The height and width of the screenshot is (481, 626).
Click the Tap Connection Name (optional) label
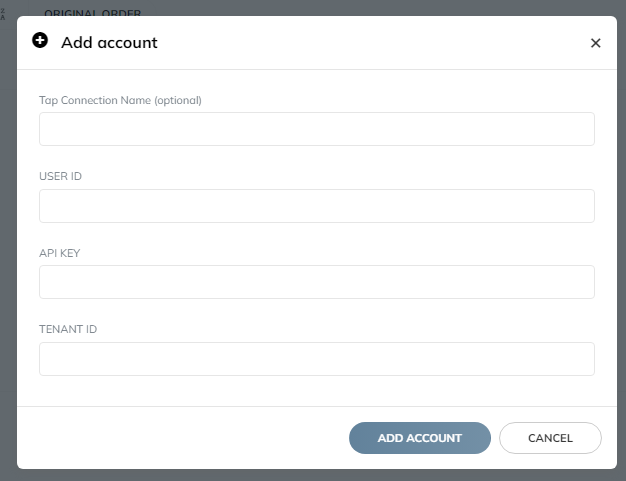[x=120, y=100]
